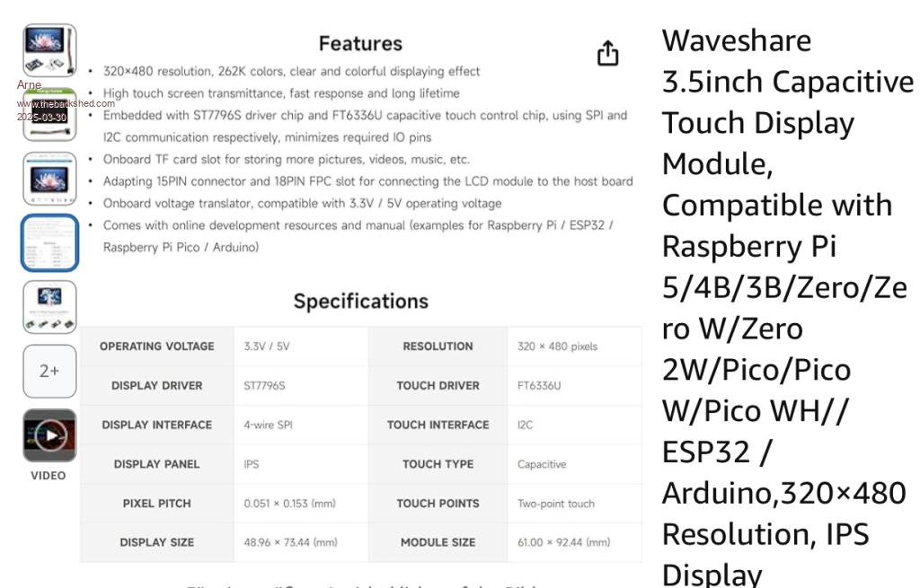Open the first product image thumbnail

49,50
